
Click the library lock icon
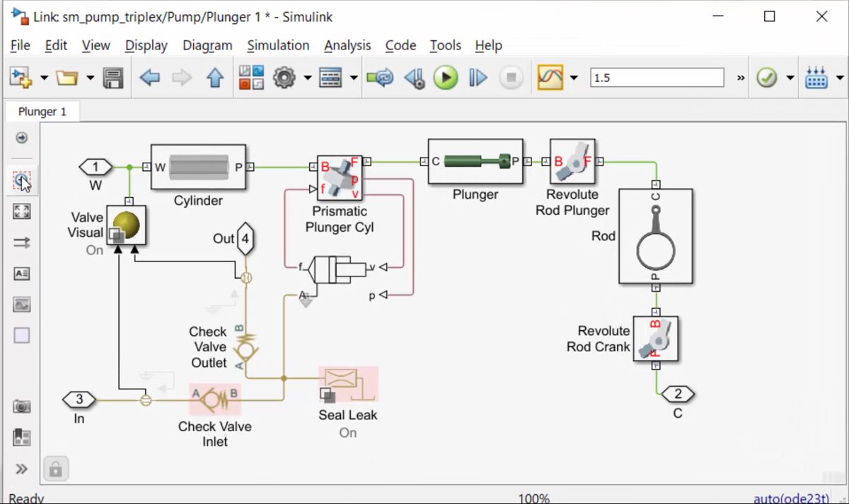(x=55, y=469)
